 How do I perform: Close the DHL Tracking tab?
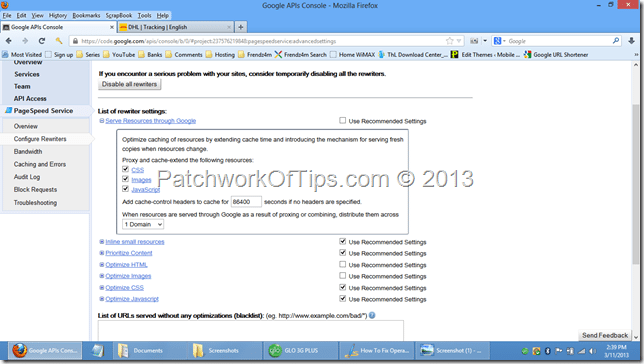(x=229, y=27)
